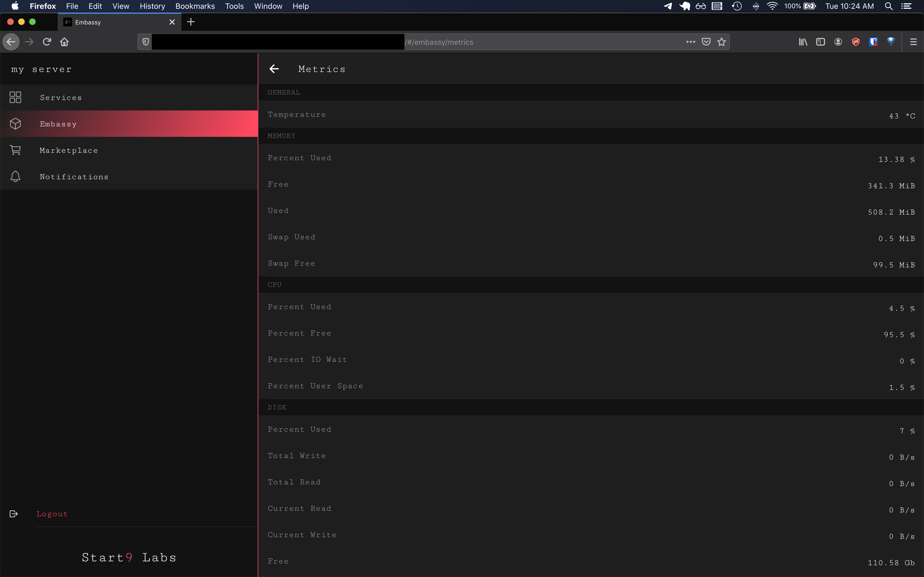Image resolution: width=924 pixels, height=577 pixels.
Task: Open the Bookmarks menu
Action: [x=195, y=6]
